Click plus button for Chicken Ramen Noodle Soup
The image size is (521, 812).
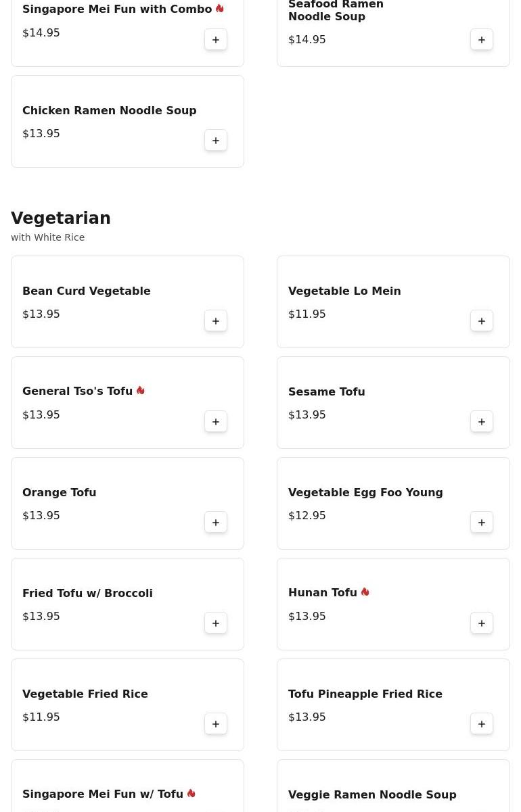216,141
